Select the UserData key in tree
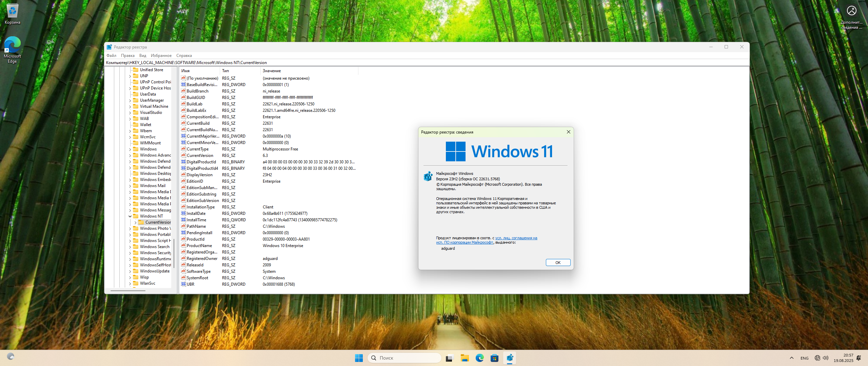This screenshot has width=868, height=366. (x=148, y=94)
